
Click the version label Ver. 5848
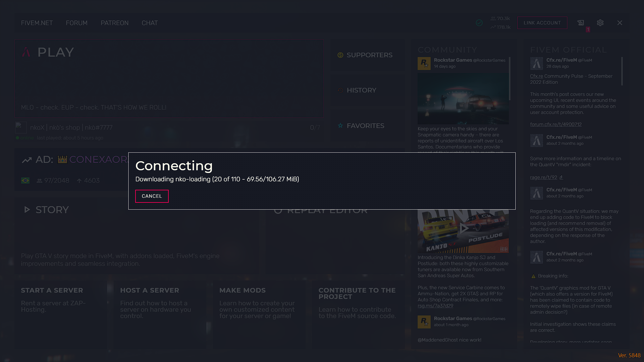click(629, 355)
